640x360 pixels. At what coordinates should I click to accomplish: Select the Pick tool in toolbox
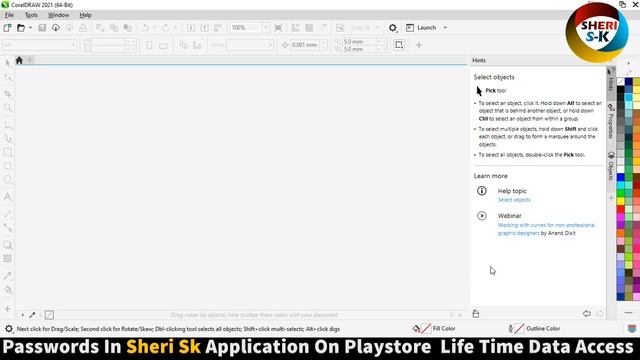7,63
